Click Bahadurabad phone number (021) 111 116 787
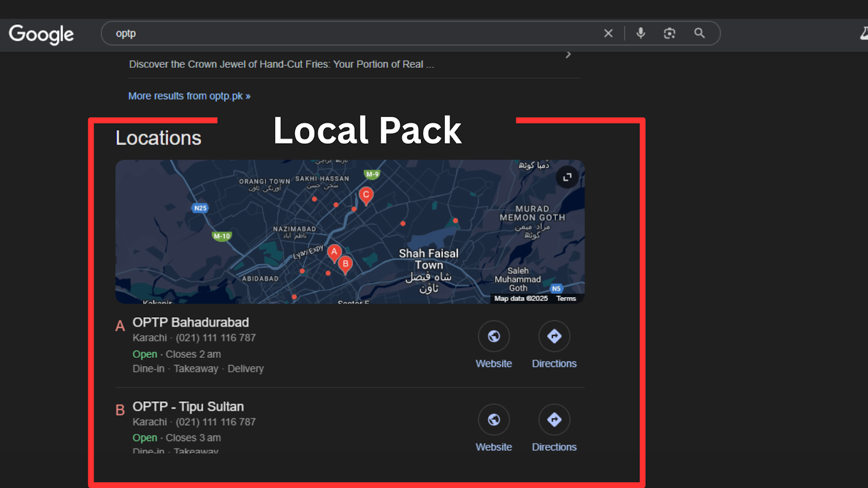The height and width of the screenshot is (488, 868). point(215,338)
